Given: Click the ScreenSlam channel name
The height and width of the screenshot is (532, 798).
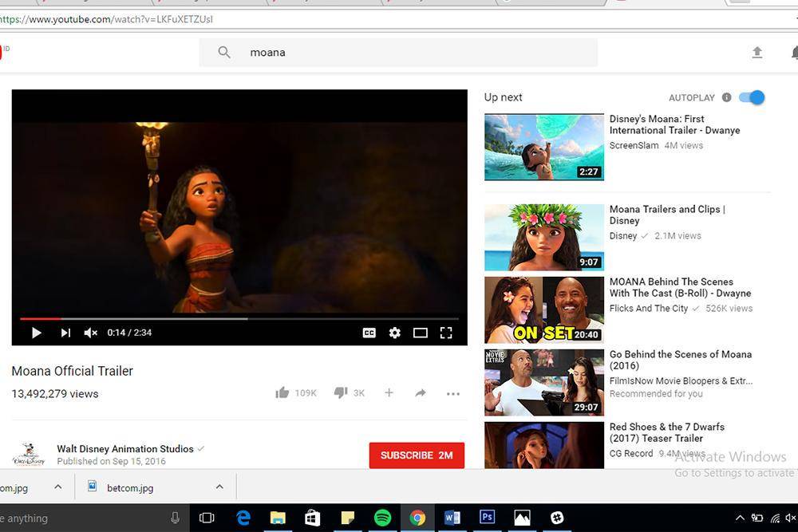Looking at the screenshot, I should pos(634,145).
